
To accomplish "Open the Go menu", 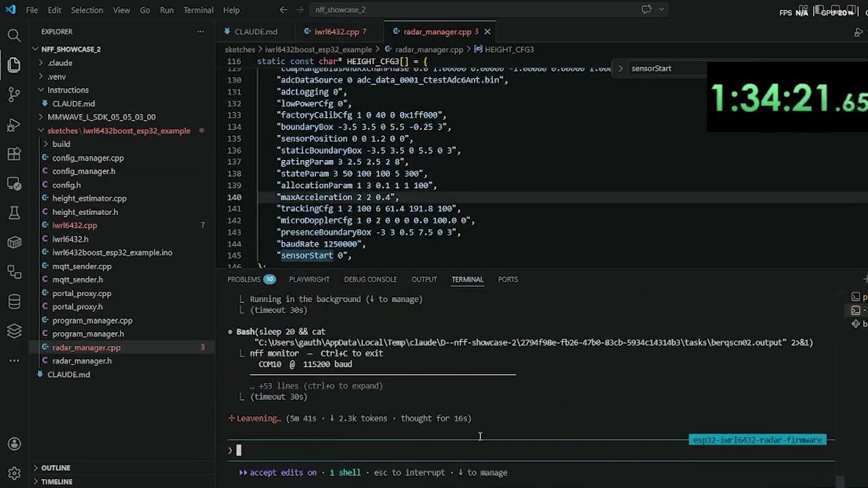I will point(144,10).
